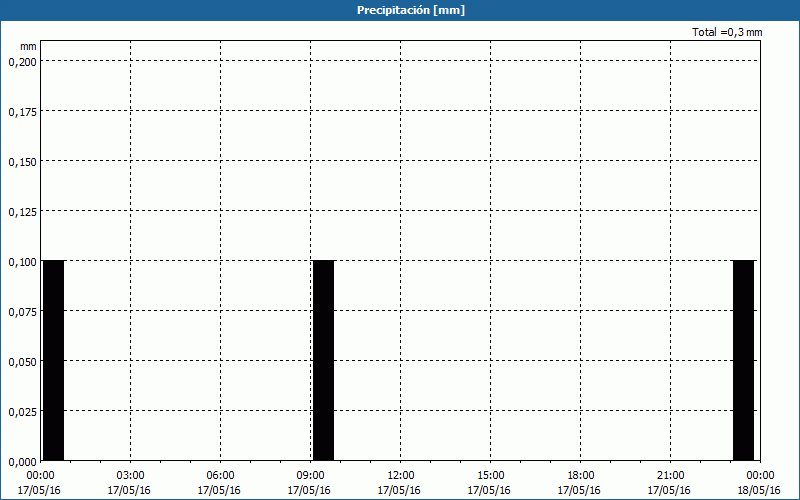This screenshot has width=800, height=500.
Task: Select the 0,100 y-axis value
Action: pyautogui.click(x=23, y=262)
